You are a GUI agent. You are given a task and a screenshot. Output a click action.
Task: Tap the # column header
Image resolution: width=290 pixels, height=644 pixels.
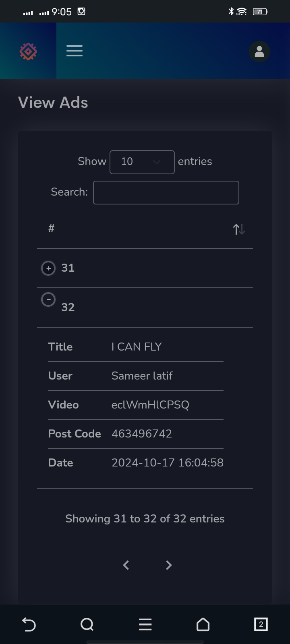[51, 229]
